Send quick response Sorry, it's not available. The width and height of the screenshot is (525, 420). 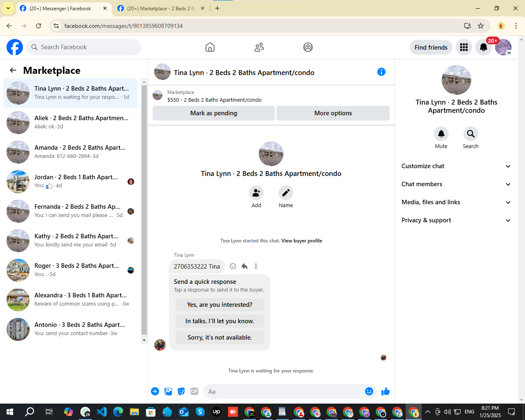coord(220,338)
